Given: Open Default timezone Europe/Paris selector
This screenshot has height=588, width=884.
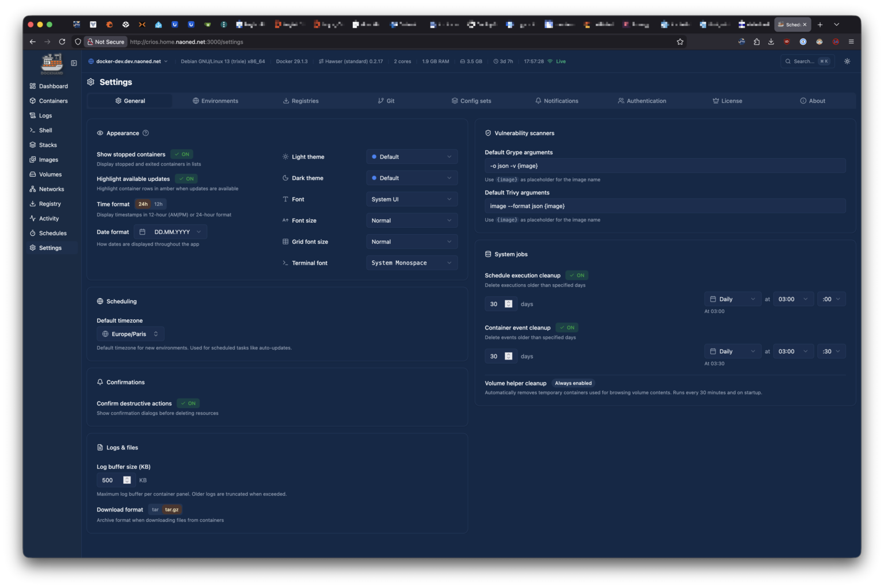Looking at the screenshot, I should pos(130,334).
